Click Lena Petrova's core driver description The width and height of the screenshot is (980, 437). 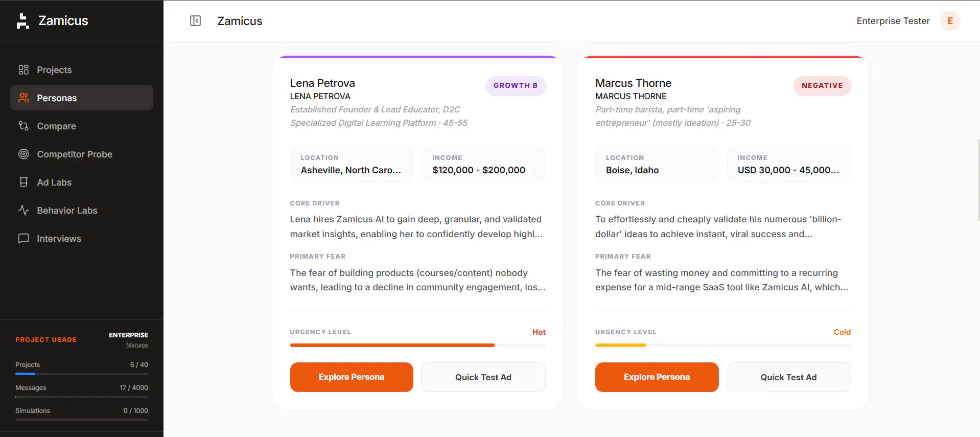coord(416,226)
